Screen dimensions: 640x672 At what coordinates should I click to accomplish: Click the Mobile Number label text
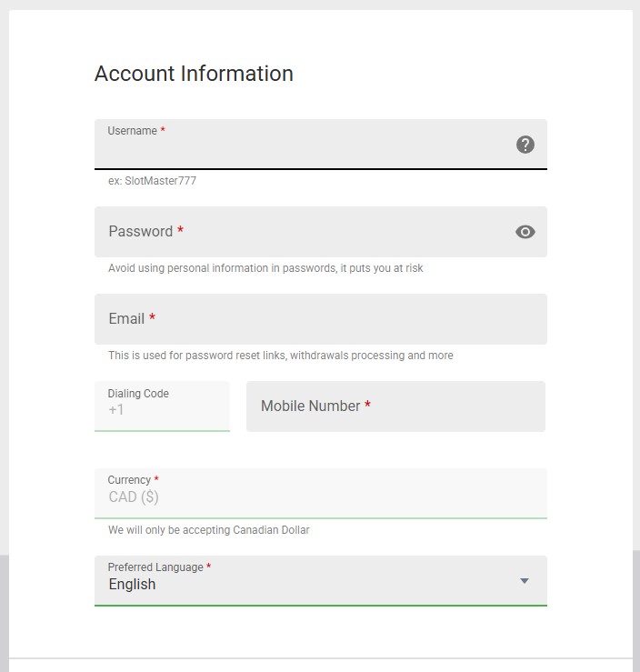pos(311,406)
